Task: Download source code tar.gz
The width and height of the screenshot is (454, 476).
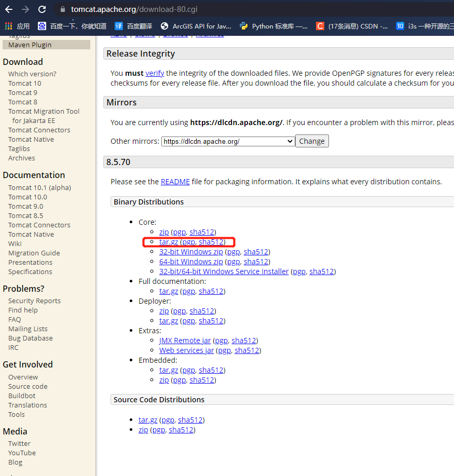Action: coord(148,420)
